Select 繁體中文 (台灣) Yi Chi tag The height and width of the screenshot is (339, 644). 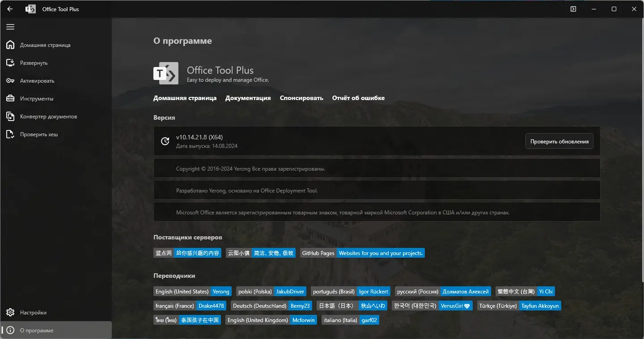(525, 291)
